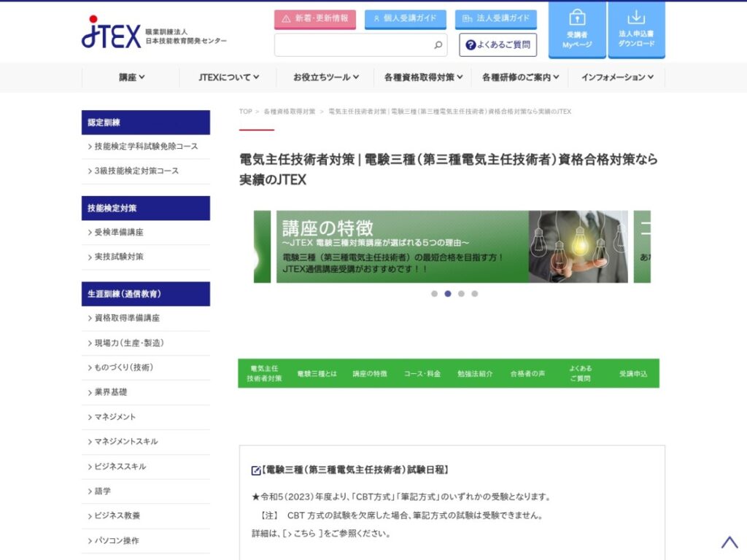Viewport: 747px width, 560px height.
Task: Click 各種資格取得対策 in the breadcrumb
Action: tap(289, 112)
